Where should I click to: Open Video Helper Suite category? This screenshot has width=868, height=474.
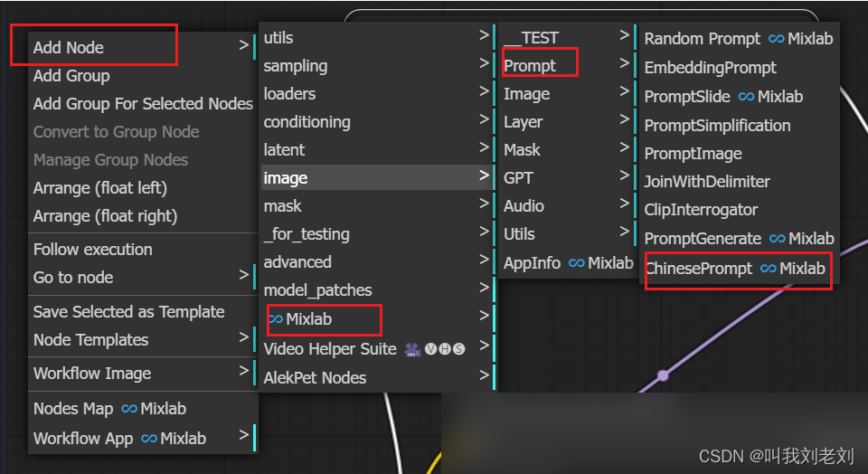(x=376, y=349)
